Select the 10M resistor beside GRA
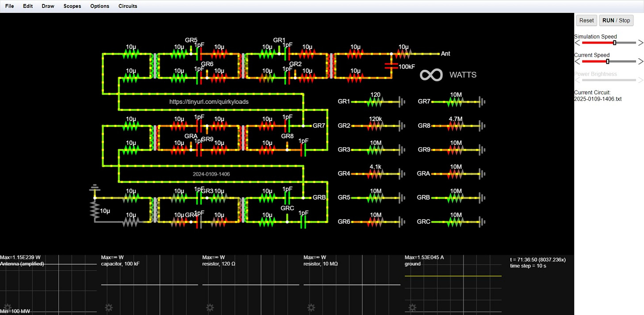 point(456,174)
